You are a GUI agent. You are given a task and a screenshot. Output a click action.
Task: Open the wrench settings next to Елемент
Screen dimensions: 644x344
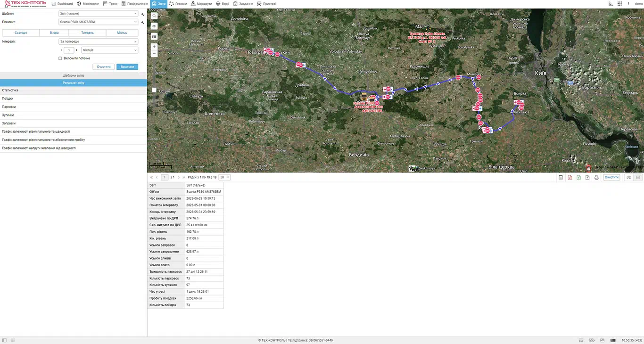pyautogui.click(x=142, y=22)
